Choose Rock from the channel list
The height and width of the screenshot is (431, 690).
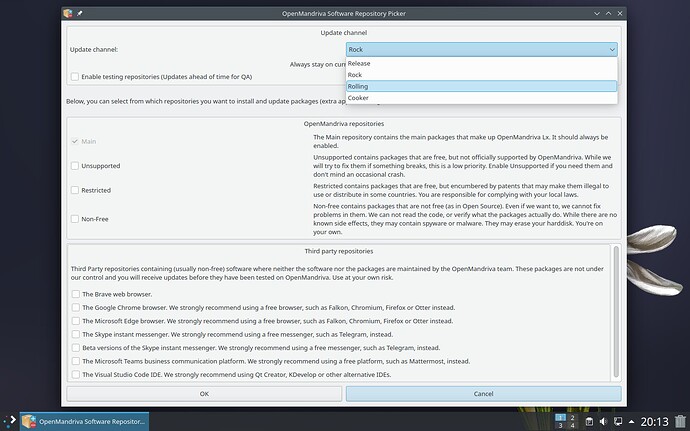(x=481, y=75)
